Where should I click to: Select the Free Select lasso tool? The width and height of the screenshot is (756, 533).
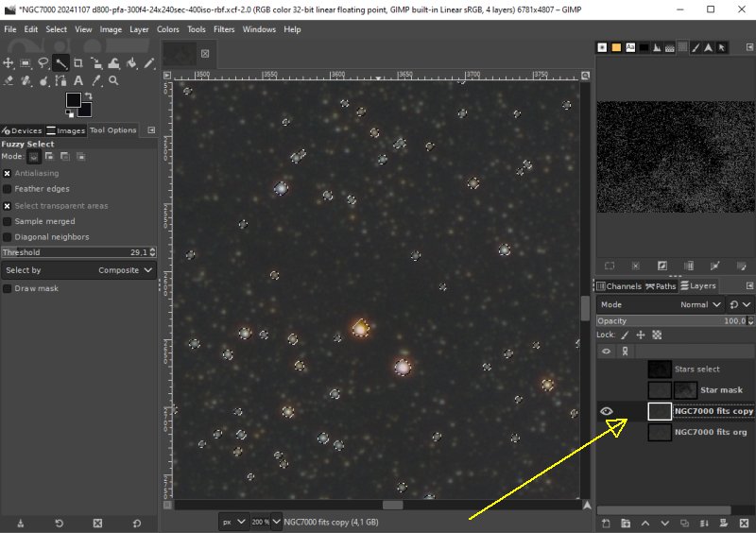point(43,62)
